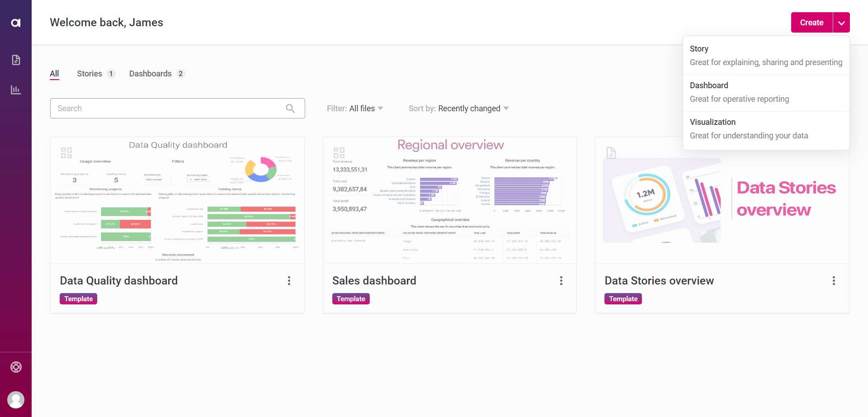The height and width of the screenshot is (417, 868).
Task: Open the documents sidebar icon
Action: pos(16,59)
